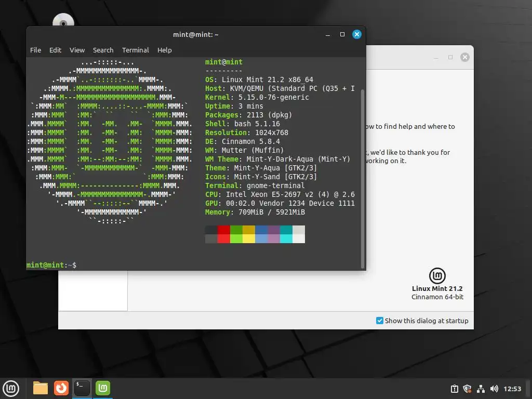532x399 pixels.
Task: Close the Welcome Screen window
Action: tap(465, 57)
